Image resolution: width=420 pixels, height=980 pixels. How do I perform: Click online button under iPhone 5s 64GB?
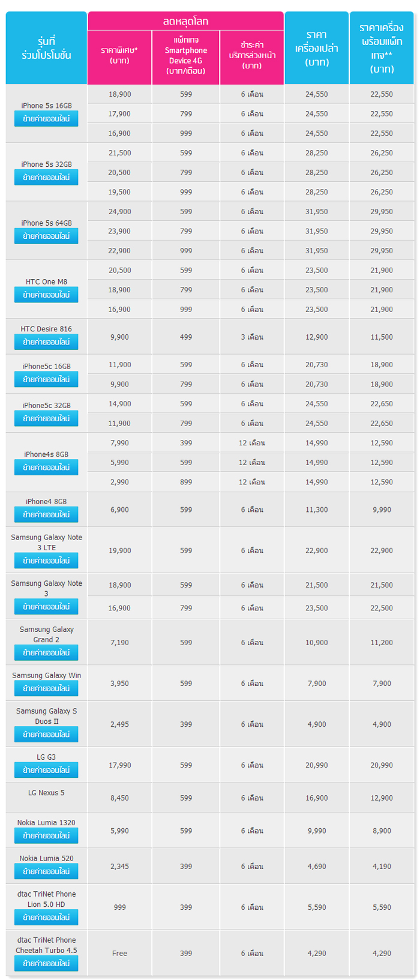(x=46, y=236)
